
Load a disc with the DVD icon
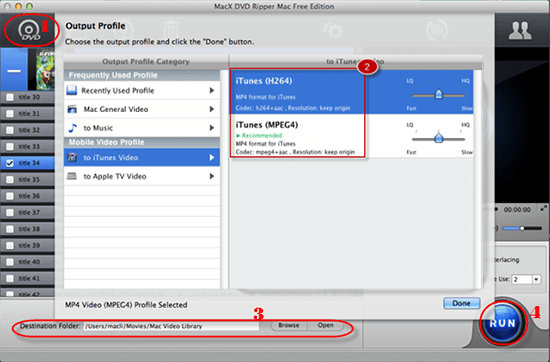[x=29, y=31]
